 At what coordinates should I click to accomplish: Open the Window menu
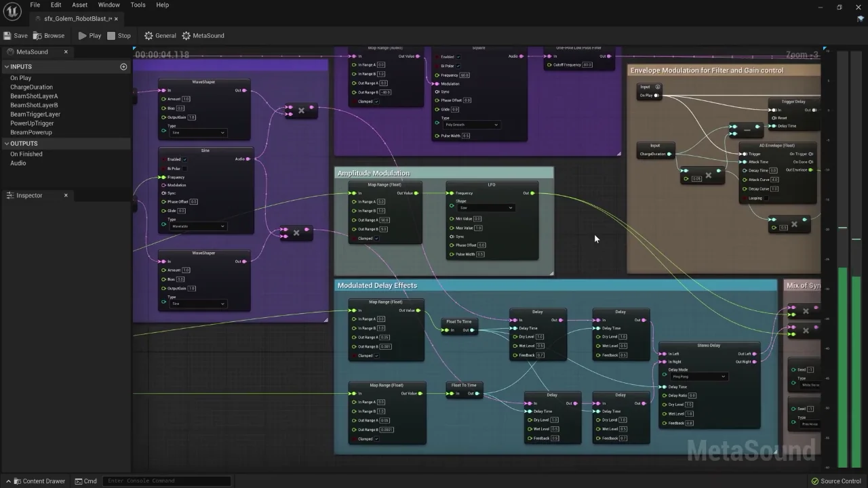point(108,5)
